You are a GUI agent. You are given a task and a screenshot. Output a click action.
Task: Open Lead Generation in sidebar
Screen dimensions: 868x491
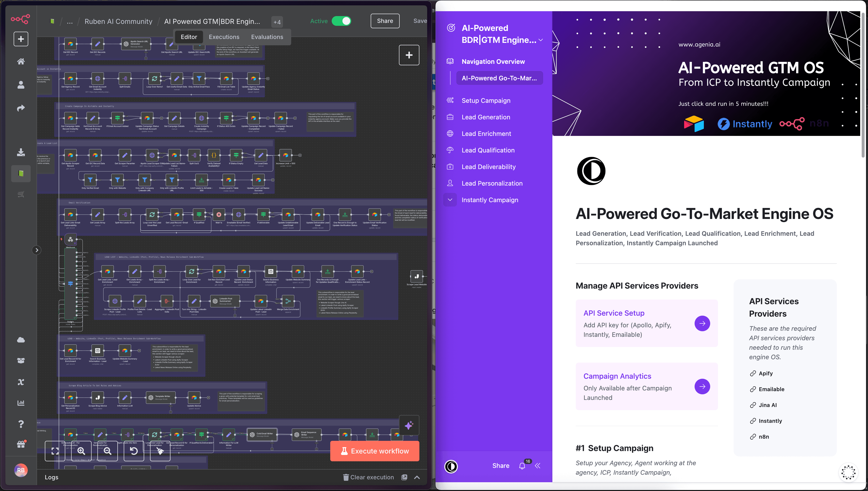tap(486, 117)
